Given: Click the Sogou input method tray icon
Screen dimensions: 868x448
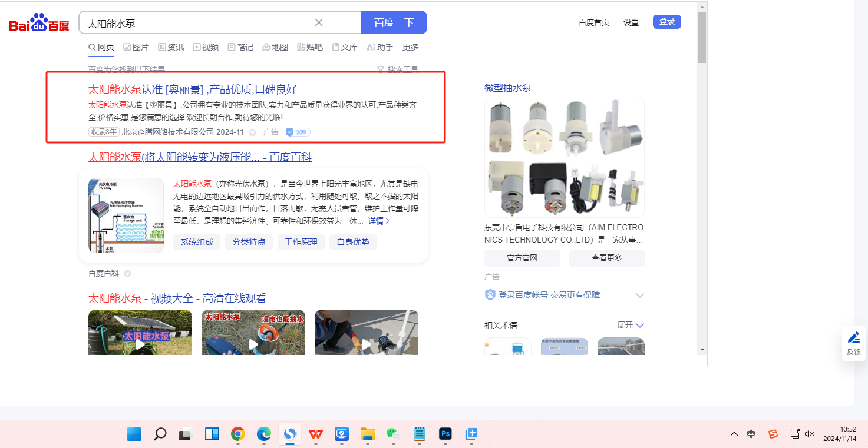Looking at the screenshot, I should (x=773, y=434).
